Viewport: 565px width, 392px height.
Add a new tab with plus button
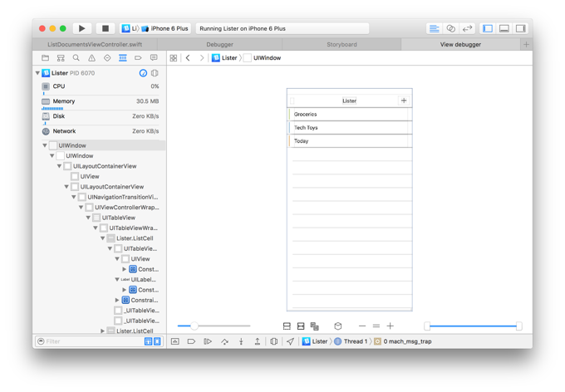point(526,44)
